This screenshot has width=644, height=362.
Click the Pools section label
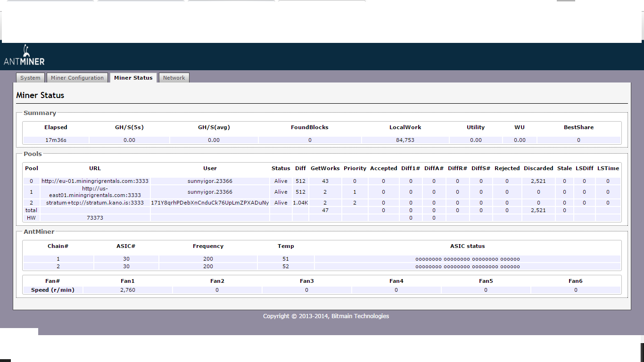(33, 154)
